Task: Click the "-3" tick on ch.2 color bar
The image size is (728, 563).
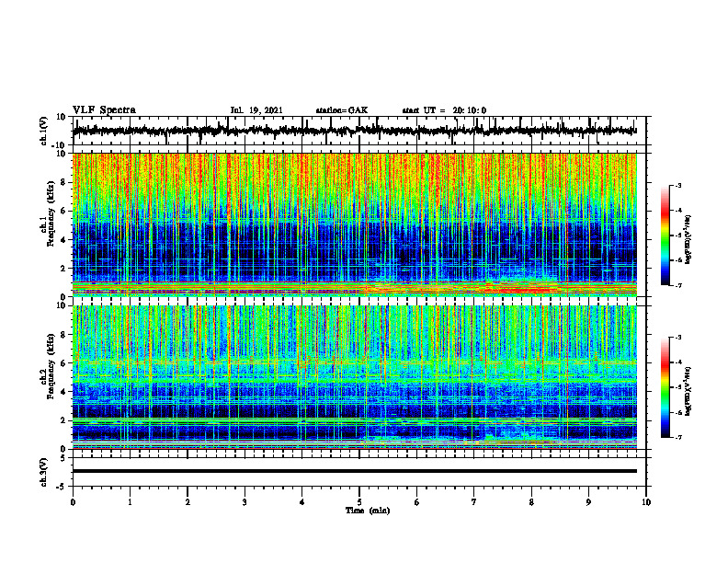Action: (x=677, y=338)
